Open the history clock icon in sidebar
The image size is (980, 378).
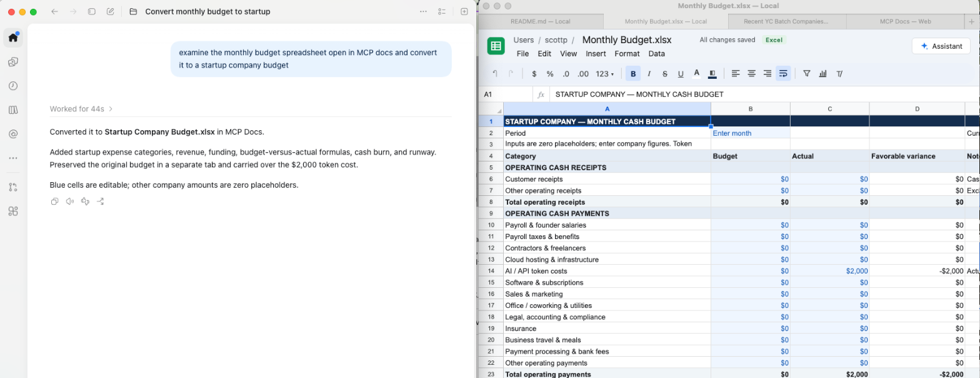13,86
